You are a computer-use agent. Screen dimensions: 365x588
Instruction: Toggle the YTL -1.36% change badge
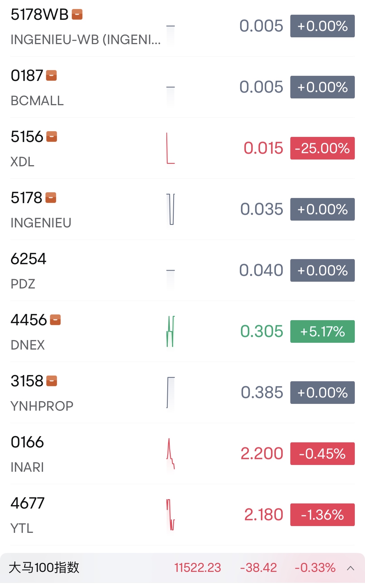pos(322,515)
